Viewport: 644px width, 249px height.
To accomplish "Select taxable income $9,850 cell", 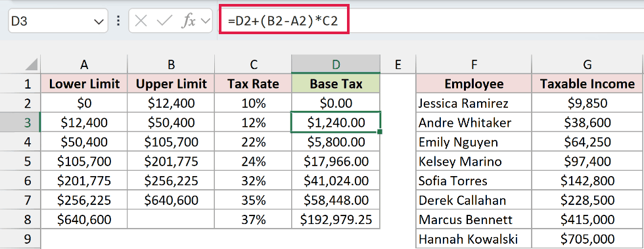I will coord(587,102).
